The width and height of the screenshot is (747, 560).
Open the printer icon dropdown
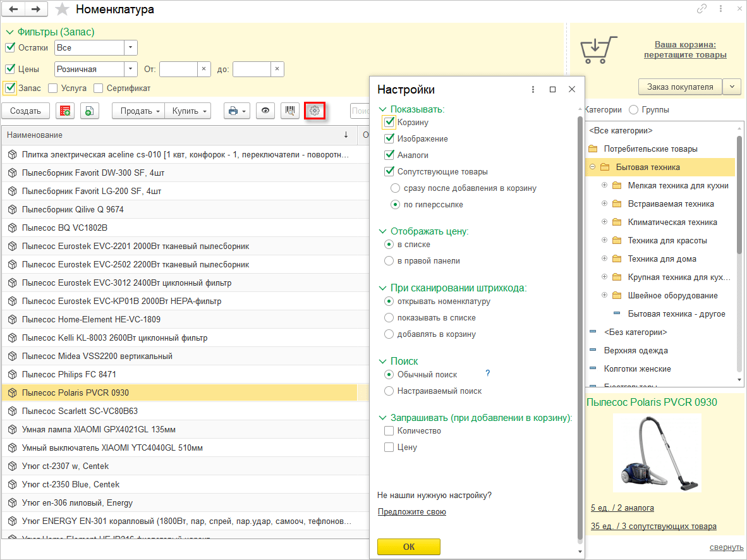[237, 111]
